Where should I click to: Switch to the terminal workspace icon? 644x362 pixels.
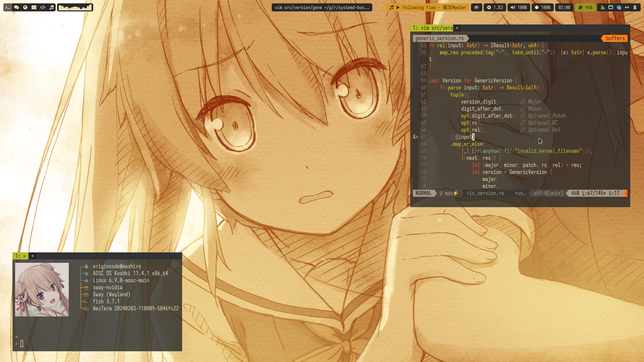tap(7, 7)
